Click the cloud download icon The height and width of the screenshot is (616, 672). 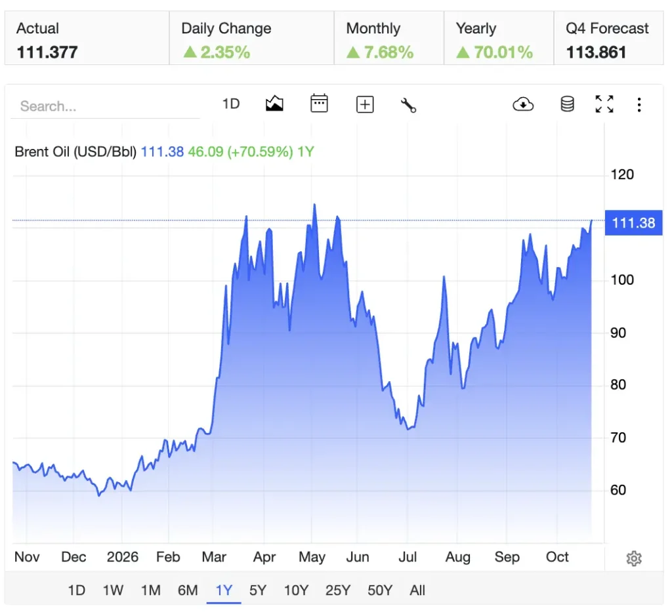[x=523, y=104]
